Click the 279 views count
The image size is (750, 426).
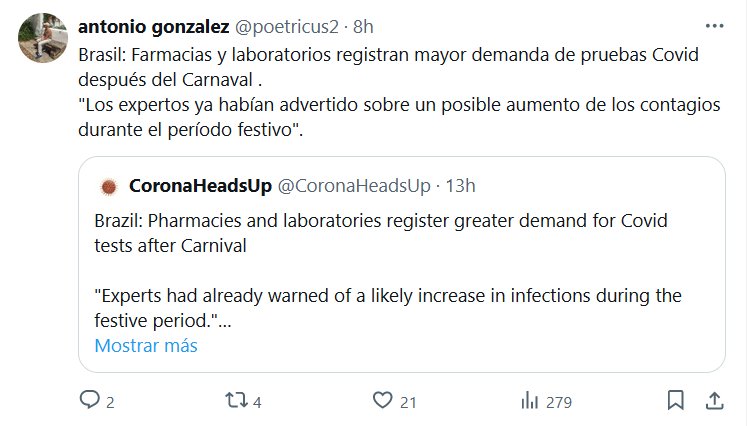pyautogui.click(x=558, y=402)
